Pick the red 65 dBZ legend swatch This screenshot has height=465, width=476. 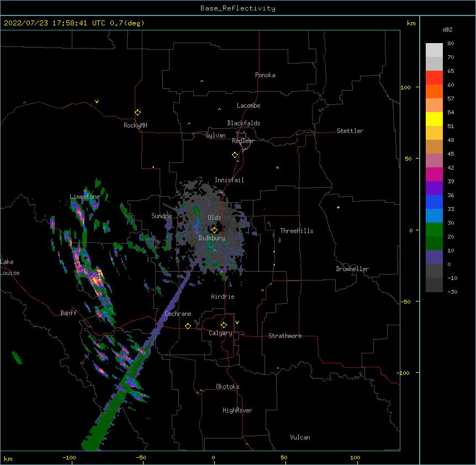(434, 77)
